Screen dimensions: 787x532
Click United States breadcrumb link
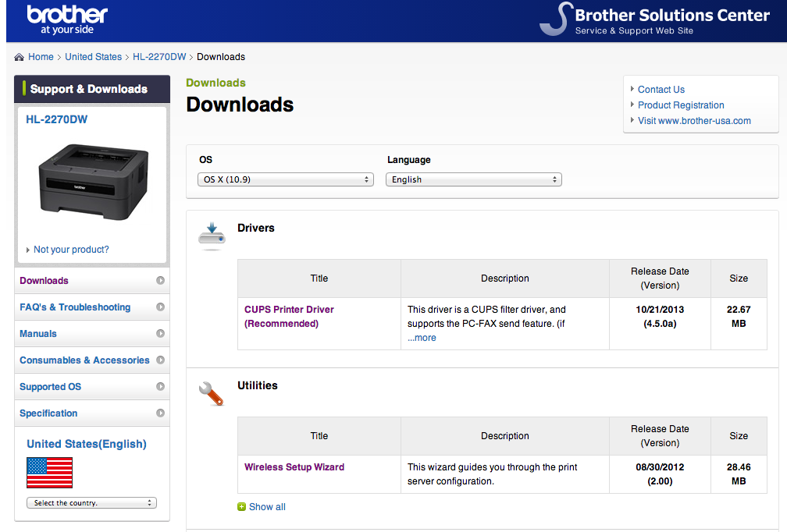click(94, 57)
